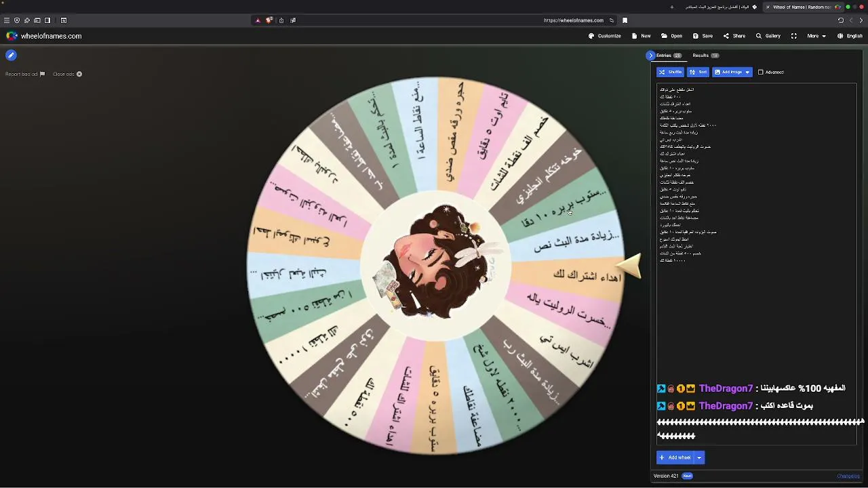Create a New wheel
868x488 pixels.
pyautogui.click(x=642, y=36)
